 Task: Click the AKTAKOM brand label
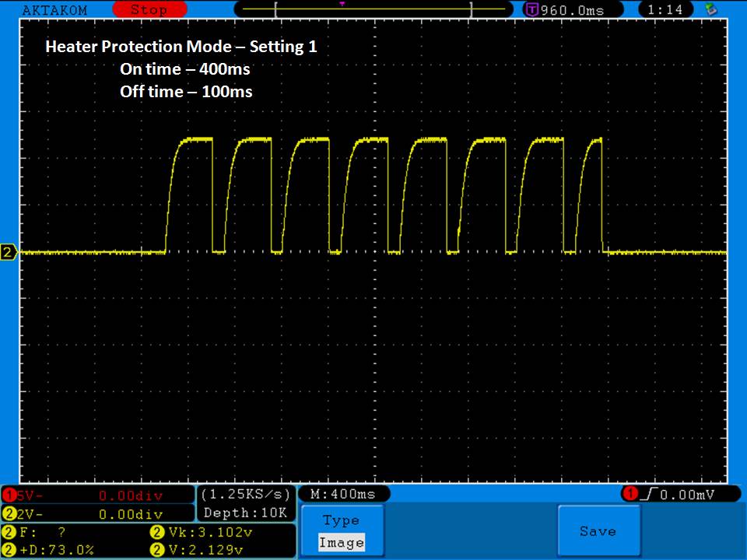54,10
